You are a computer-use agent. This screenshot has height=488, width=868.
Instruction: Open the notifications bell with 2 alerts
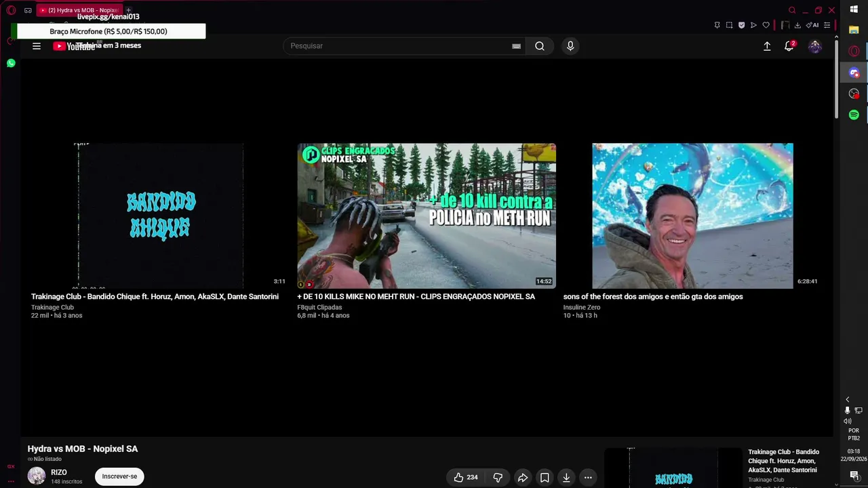(x=789, y=46)
